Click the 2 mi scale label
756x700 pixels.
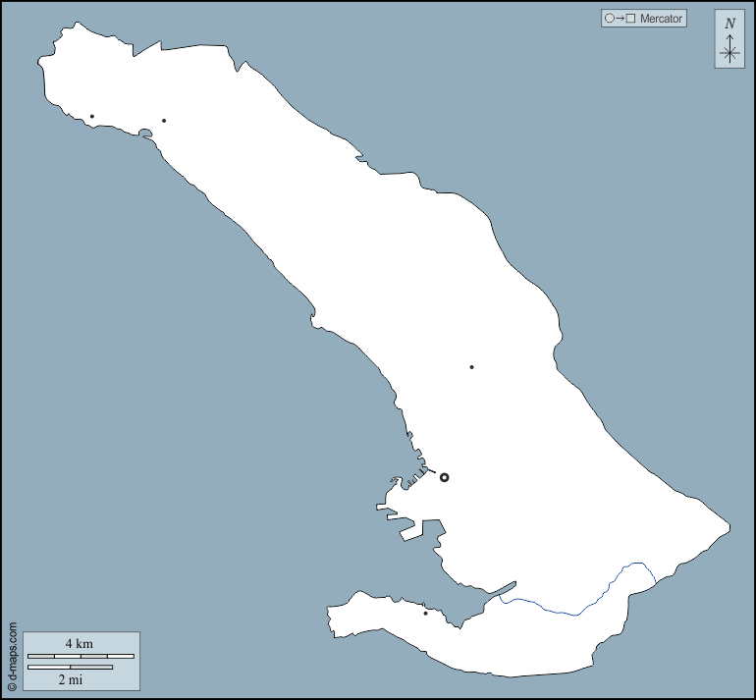pos(70,679)
